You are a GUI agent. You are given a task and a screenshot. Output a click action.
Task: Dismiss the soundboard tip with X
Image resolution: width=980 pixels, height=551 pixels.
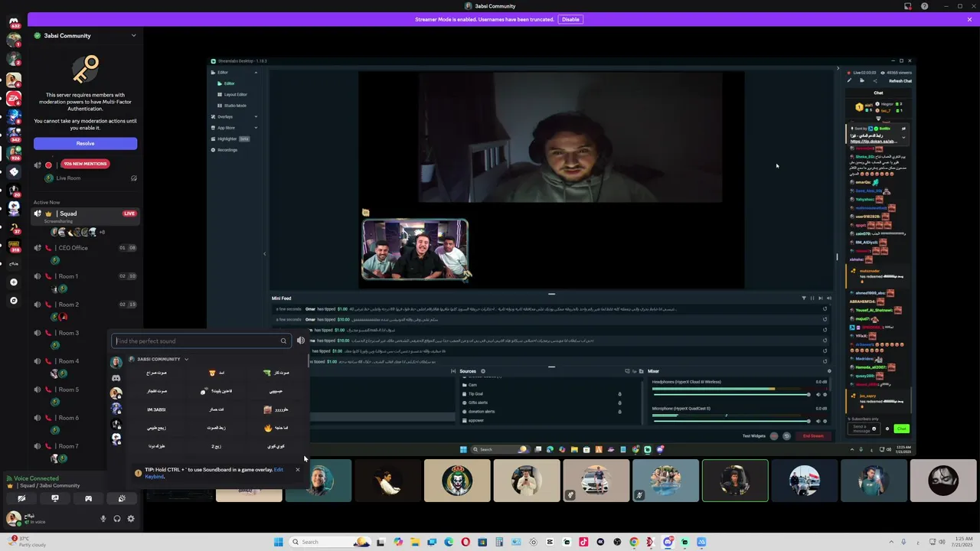tap(298, 470)
